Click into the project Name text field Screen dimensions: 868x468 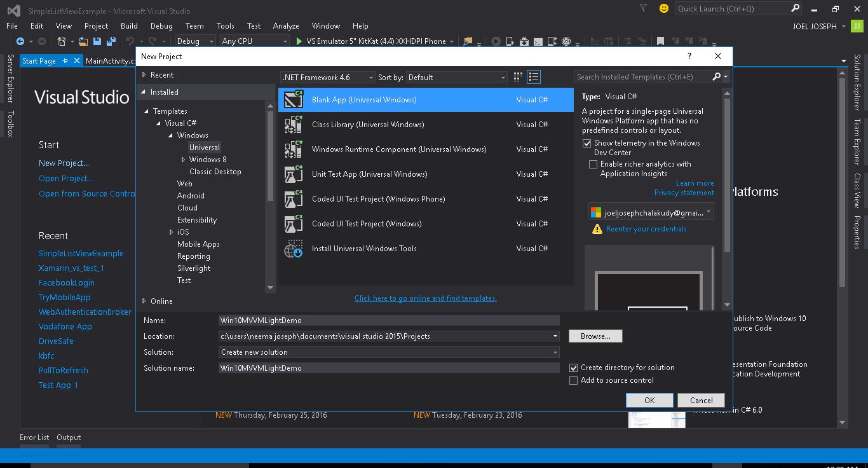click(388, 320)
